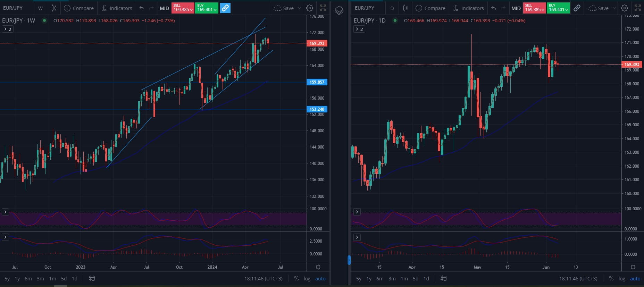Toggle auto scale in right chart
644x287 pixels.
635,279
